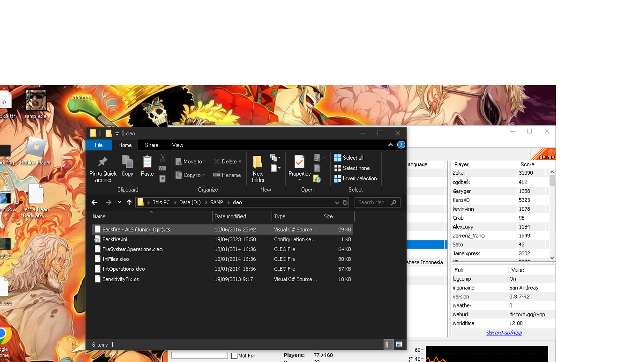The image size is (644, 362).
Task: Select IniFiles.cleo file
Action: pyautogui.click(x=222, y=259)
